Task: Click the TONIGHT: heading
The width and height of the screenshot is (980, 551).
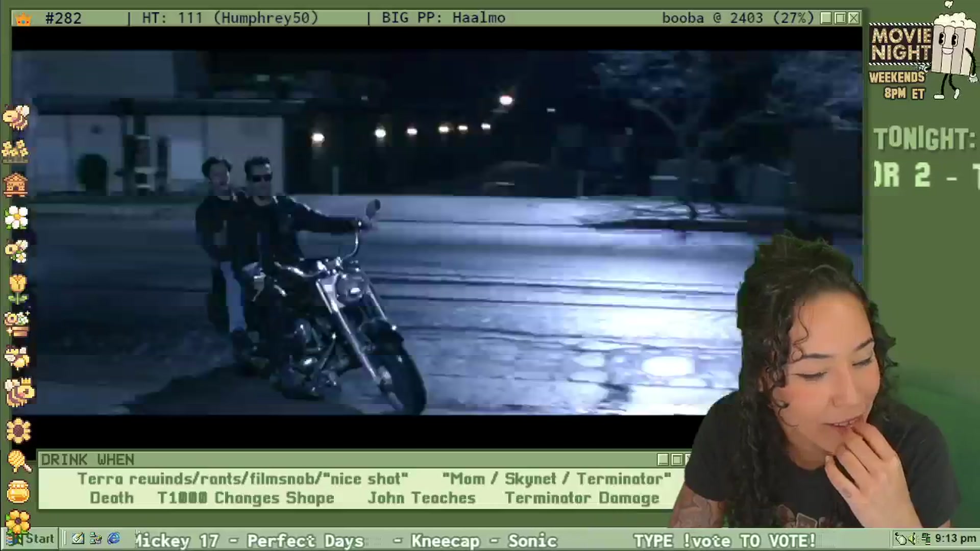Action: click(x=924, y=139)
